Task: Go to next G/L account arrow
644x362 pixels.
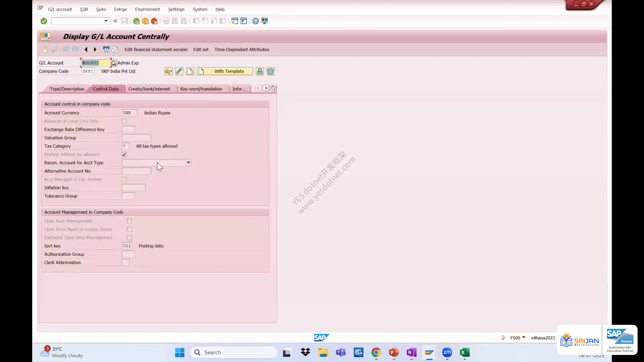Action: (95, 50)
